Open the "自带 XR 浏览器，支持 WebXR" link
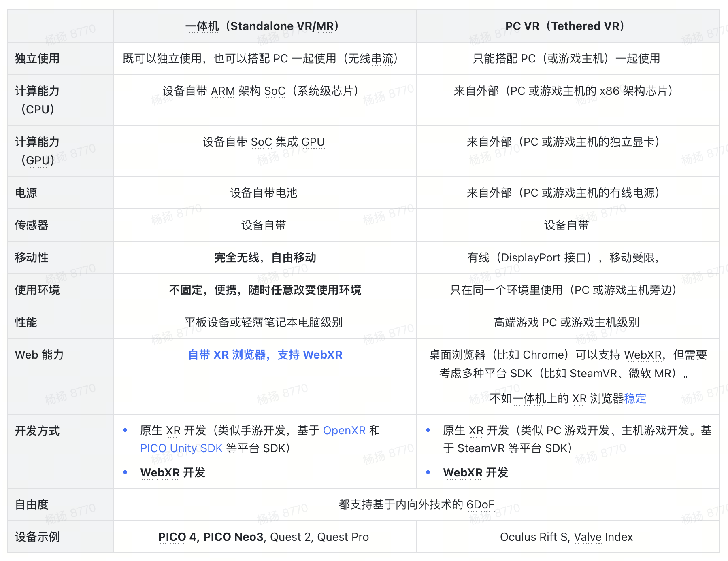 click(x=266, y=355)
